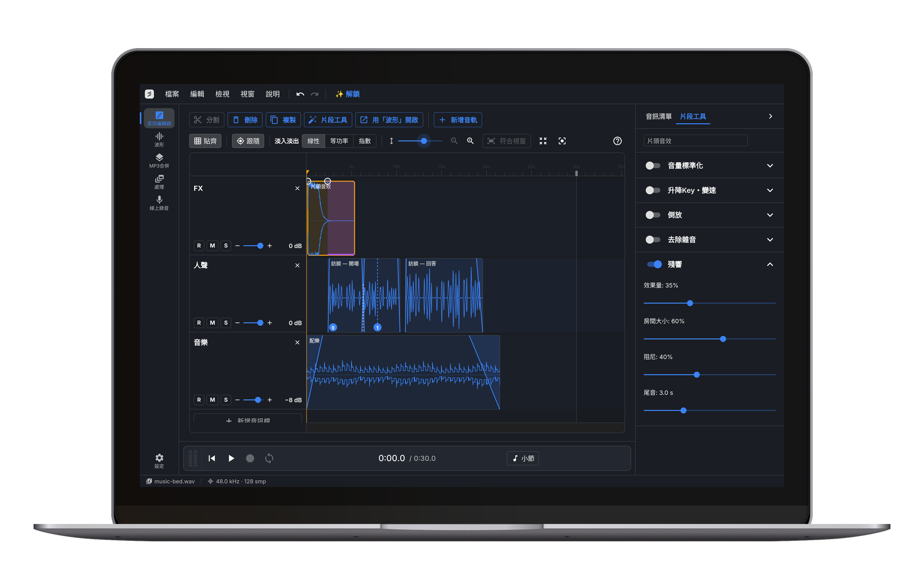Enable the 音量標準化 switch
The width and height of the screenshot is (924, 571).
653,166
